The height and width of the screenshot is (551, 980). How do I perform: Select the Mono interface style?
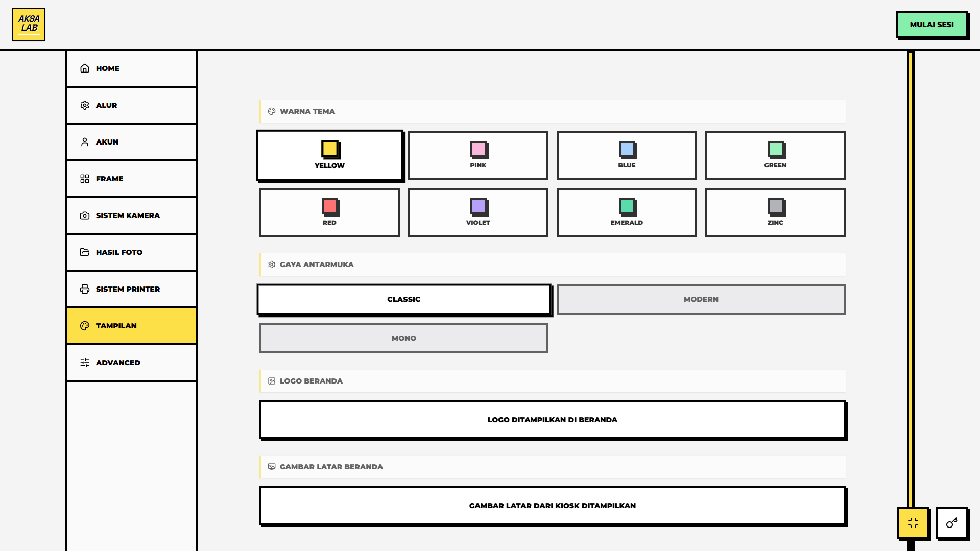403,338
